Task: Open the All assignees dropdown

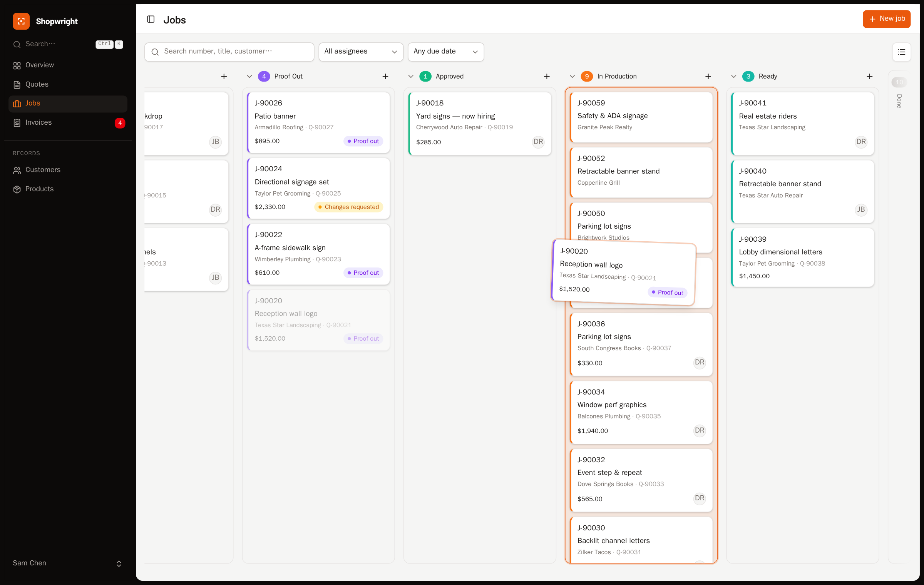Action: pos(361,52)
